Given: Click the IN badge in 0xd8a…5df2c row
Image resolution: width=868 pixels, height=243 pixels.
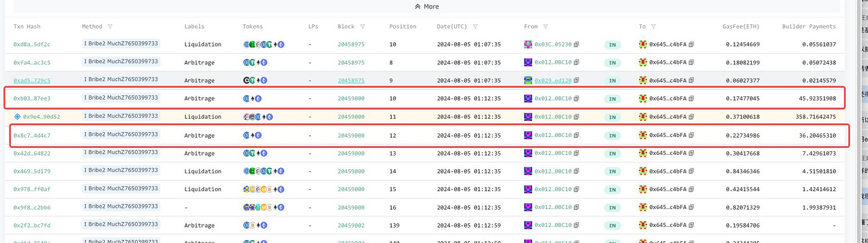Looking at the screenshot, I should point(612,44).
